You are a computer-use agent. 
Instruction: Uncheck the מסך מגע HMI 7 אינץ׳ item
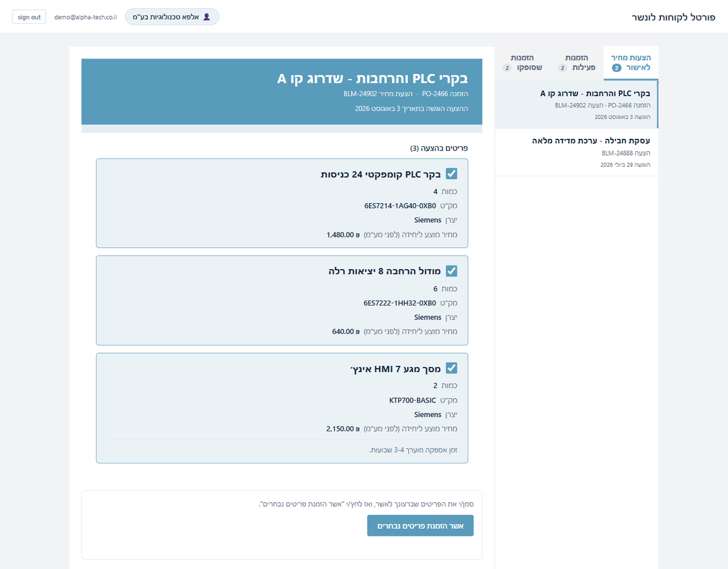click(x=451, y=368)
